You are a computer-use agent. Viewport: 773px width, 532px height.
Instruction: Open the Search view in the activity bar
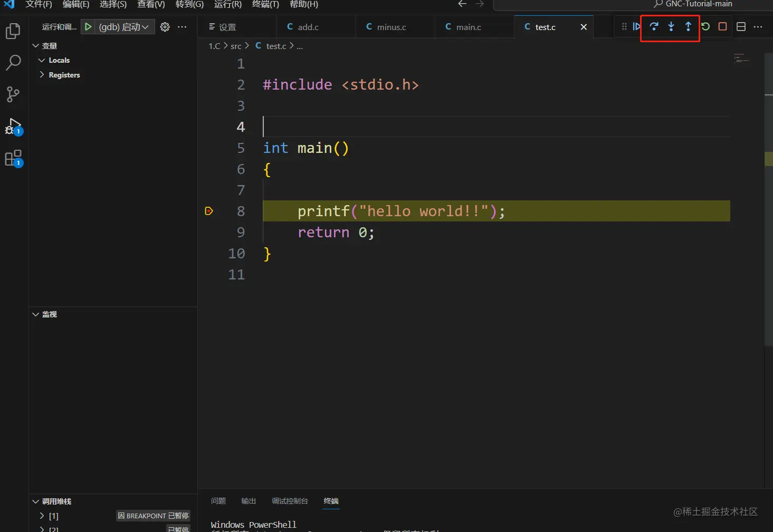[x=13, y=63]
